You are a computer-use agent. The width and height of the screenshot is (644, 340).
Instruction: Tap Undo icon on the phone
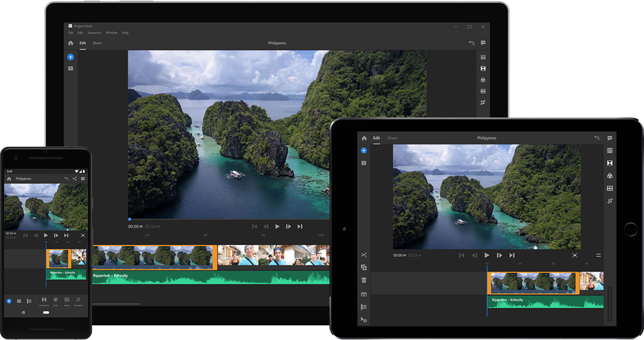tap(66, 179)
